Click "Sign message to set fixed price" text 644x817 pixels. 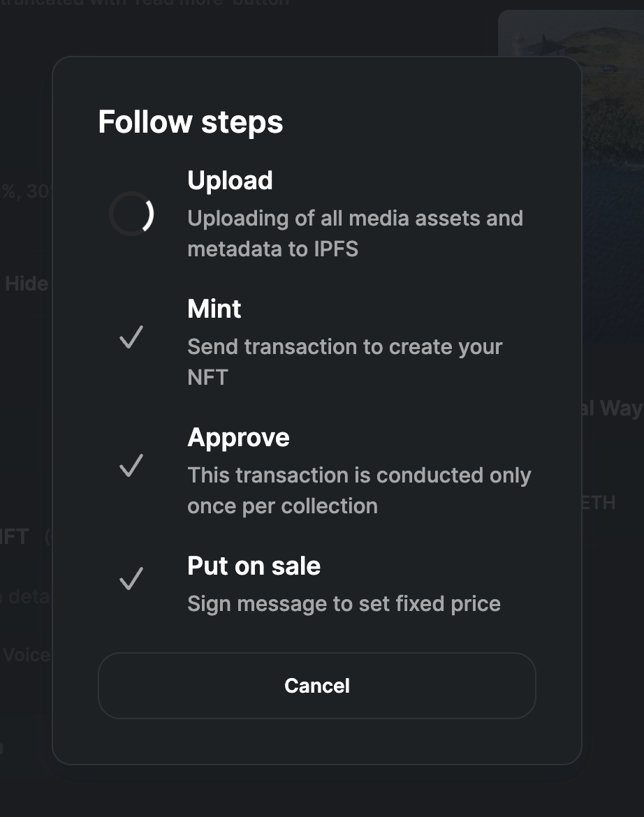344,604
